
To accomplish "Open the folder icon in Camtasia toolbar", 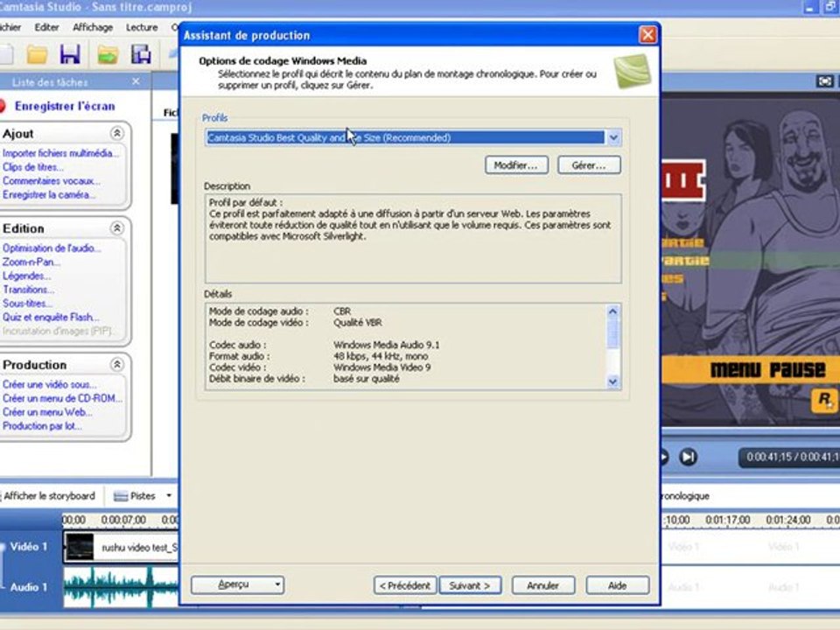I will pyautogui.click(x=37, y=54).
